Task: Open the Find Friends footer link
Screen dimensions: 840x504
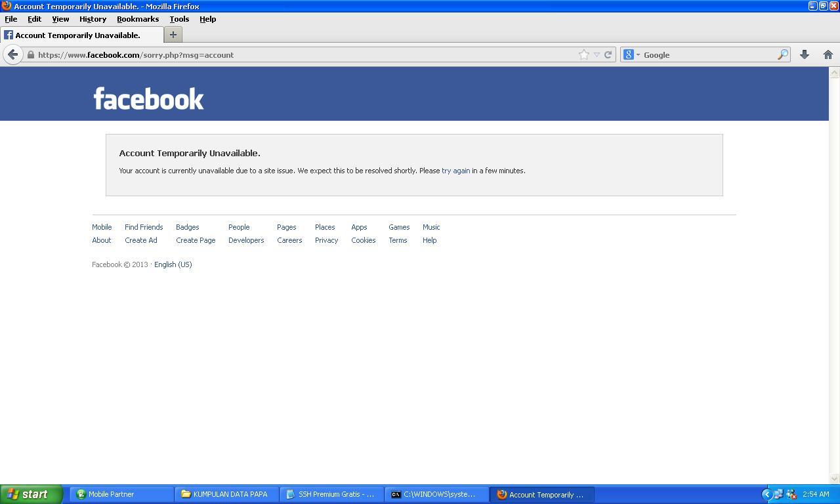Action: 144,227
